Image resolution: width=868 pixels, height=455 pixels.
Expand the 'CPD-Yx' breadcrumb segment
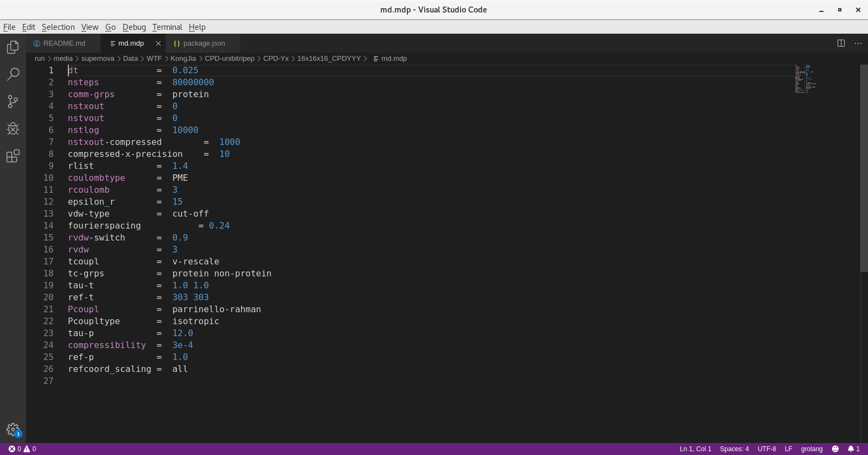[276, 59]
